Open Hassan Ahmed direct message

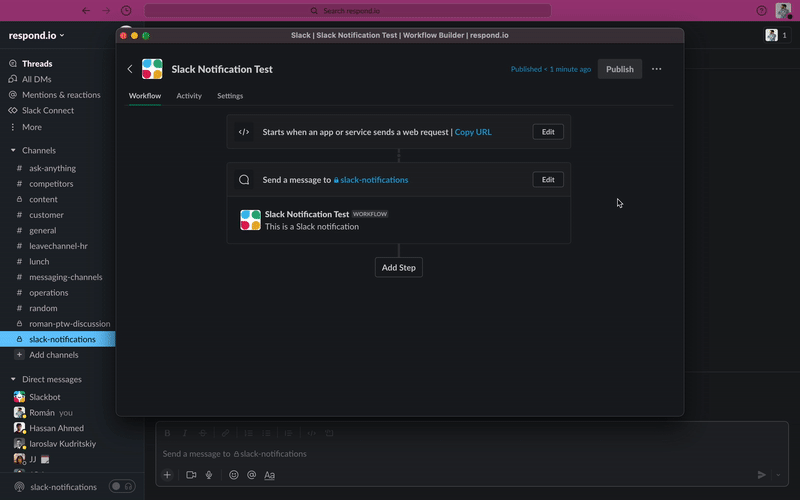coord(58,428)
